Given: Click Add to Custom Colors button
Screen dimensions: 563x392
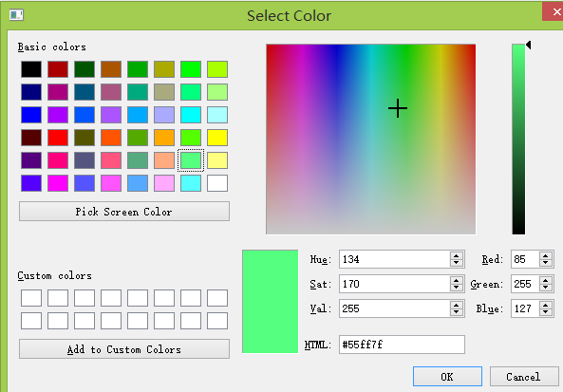Looking at the screenshot, I should coord(124,349).
